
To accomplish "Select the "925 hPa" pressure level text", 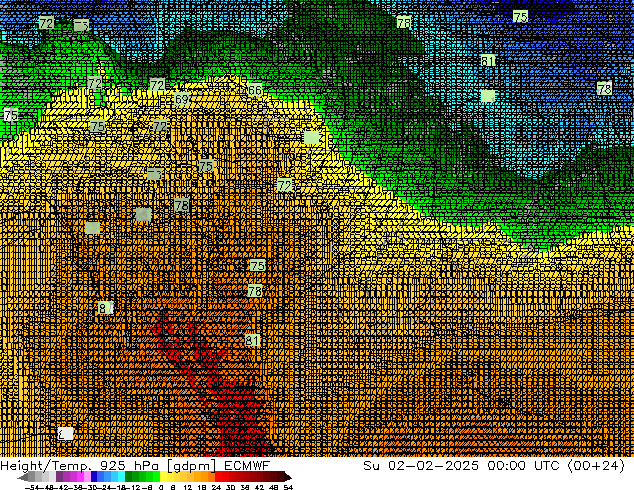I will pyautogui.click(x=129, y=466).
